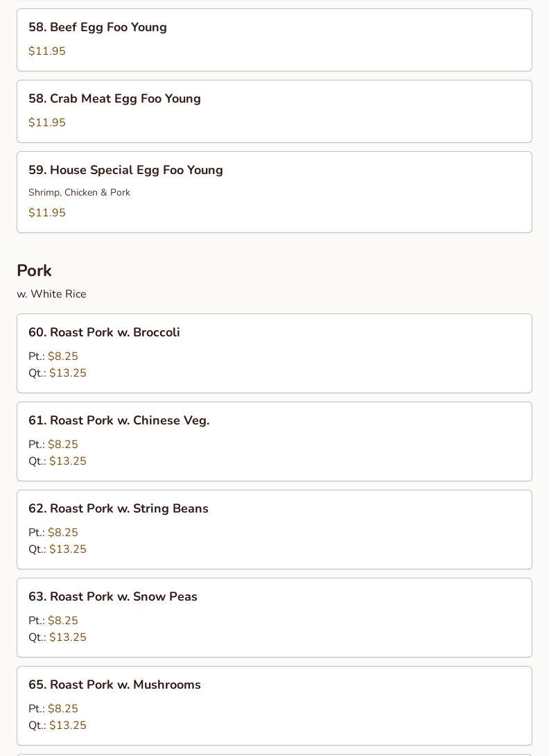Click the Shrimp, Chicken & Pork description
The width and height of the screenshot is (549, 756).
[x=79, y=193]
